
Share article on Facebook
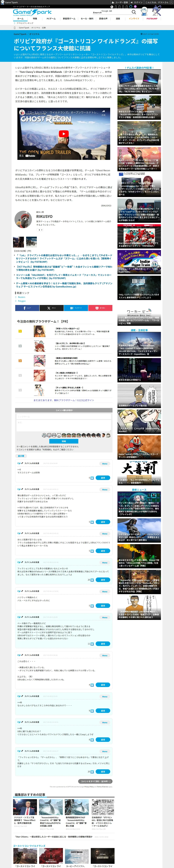(27, 308)
